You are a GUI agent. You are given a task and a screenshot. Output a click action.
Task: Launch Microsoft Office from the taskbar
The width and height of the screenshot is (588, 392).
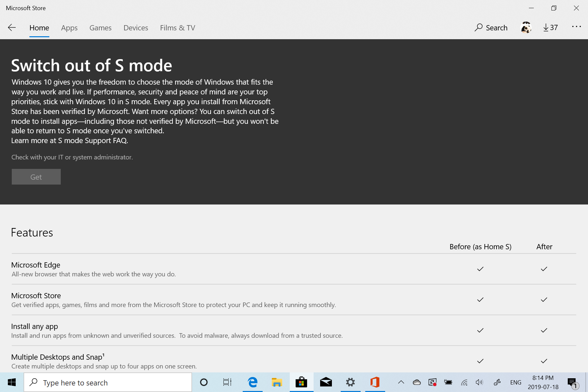(375, 382)
